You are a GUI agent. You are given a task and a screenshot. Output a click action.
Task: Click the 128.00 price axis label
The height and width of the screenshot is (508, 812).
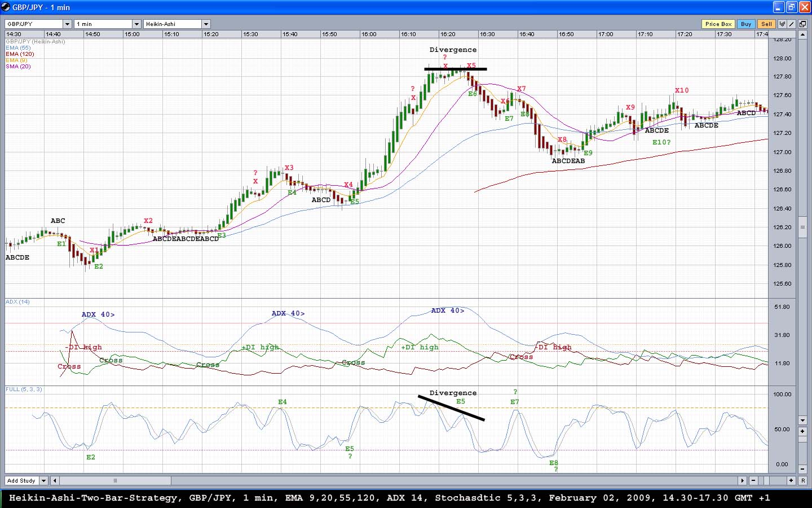782,58
